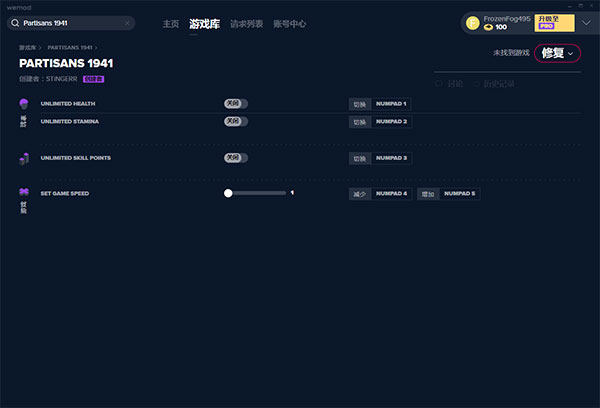Change the NUMPAD 1 hotkey binding
The width and height of the screenshot is (600, 408).
(392, 104)
